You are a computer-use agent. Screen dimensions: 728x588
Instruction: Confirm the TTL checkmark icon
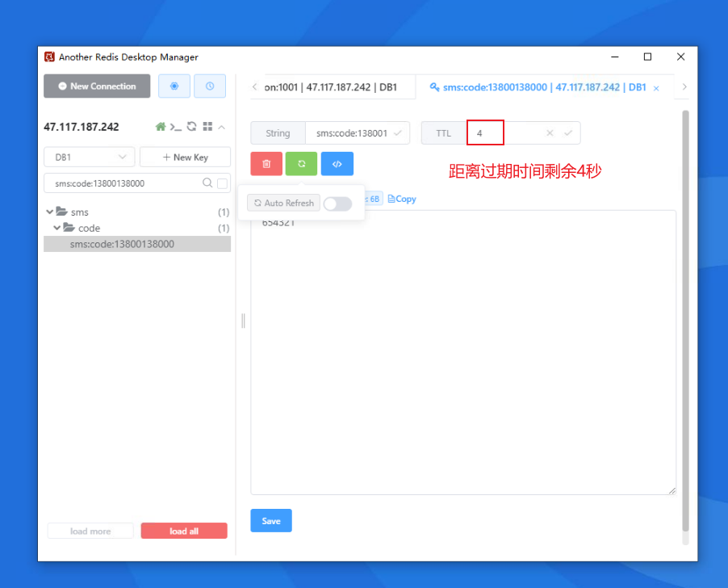coord(568,133)
